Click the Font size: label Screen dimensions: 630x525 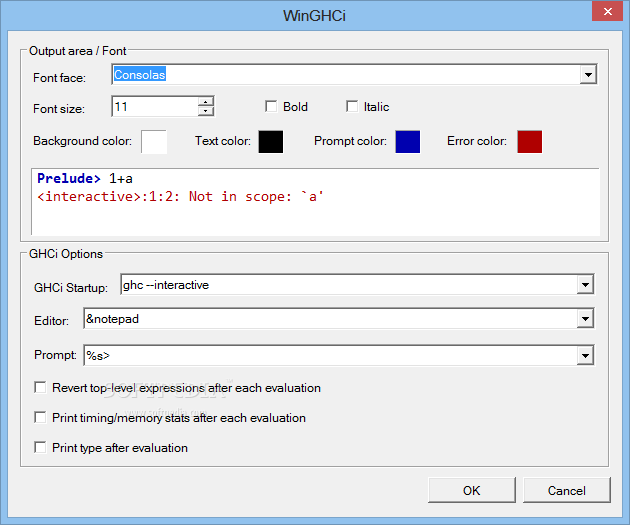[x=59, y=109]
